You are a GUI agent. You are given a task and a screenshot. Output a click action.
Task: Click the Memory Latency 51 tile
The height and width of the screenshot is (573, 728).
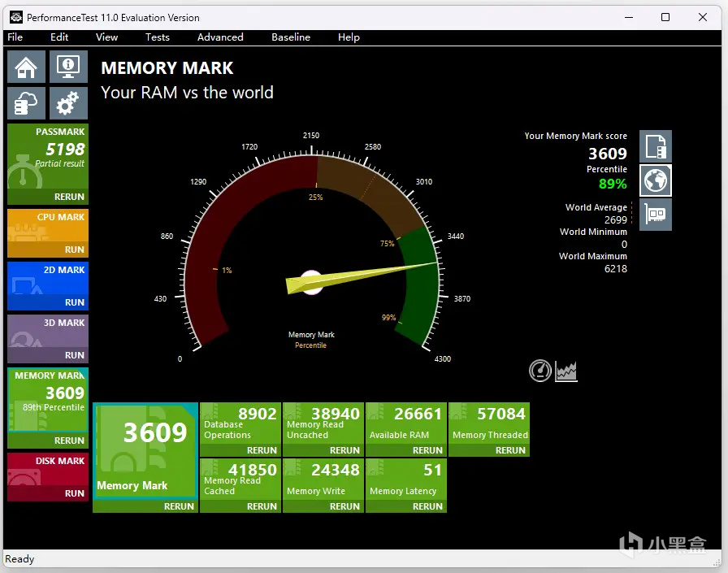tap(406, 480)
